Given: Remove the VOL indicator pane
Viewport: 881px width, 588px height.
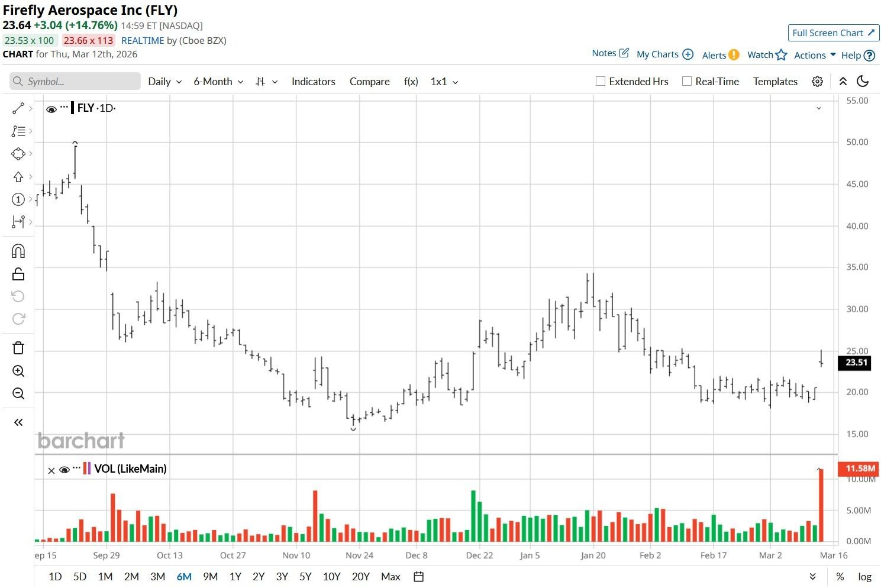Looking at the screenshot, I should [x=51, y=470].
